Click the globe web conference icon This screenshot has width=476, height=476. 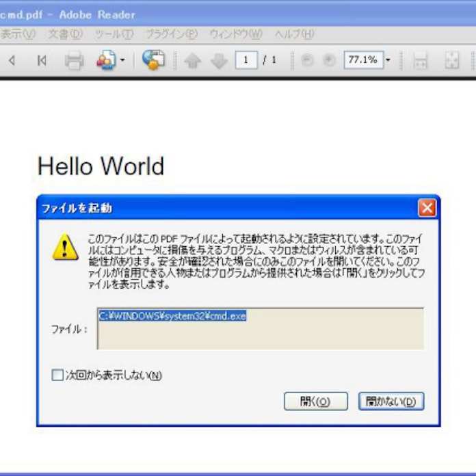153,60
